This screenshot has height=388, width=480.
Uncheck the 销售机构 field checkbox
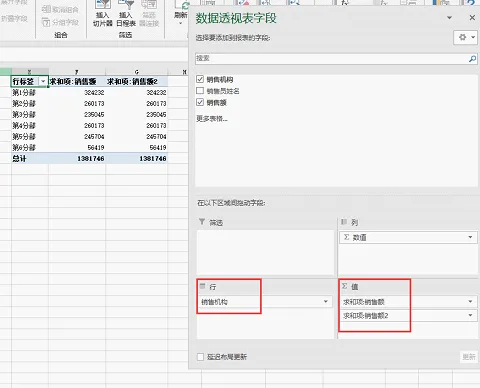(x=200, y=79)
